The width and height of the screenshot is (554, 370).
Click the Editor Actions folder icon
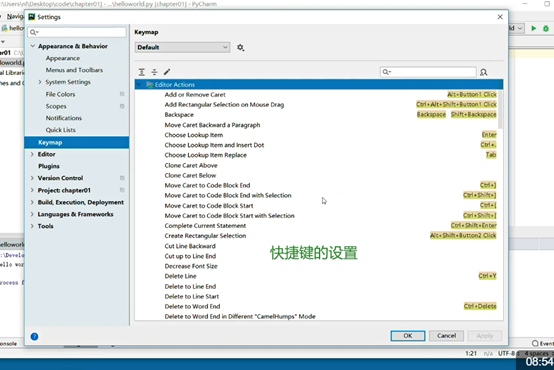pyautogui.click(x=150, y=84)
